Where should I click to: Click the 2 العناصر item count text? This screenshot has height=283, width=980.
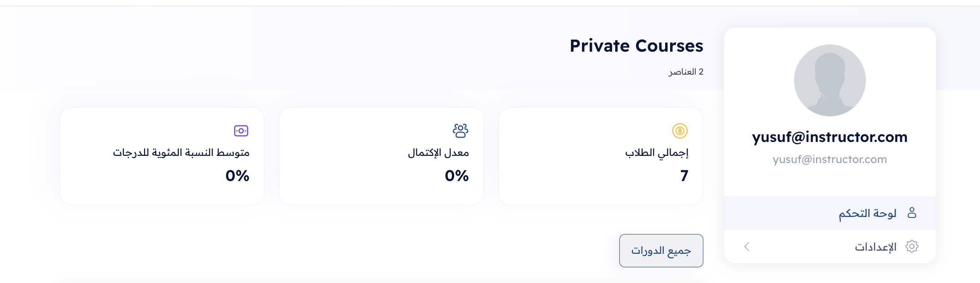pyautogui.click(x=686, y=72)
